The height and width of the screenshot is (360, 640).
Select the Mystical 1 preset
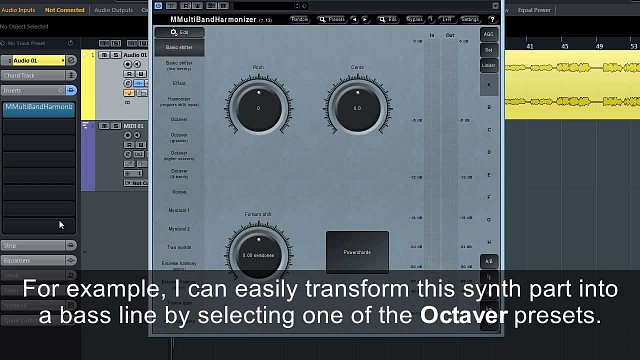point(179,210)
